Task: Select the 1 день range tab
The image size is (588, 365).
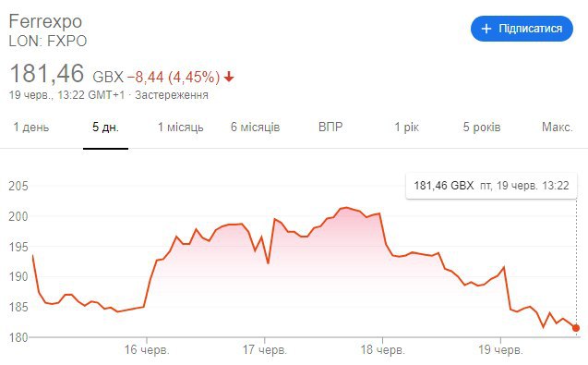Action: 31,128
